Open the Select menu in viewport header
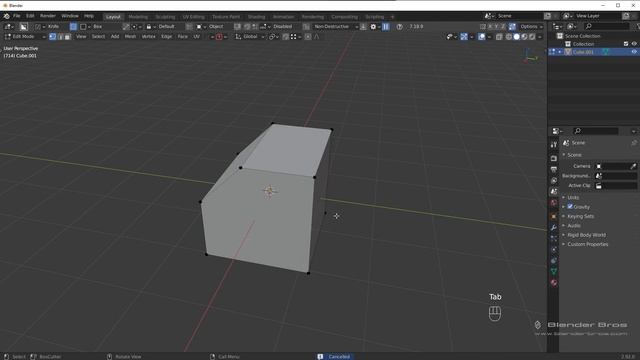 point(98,37)
